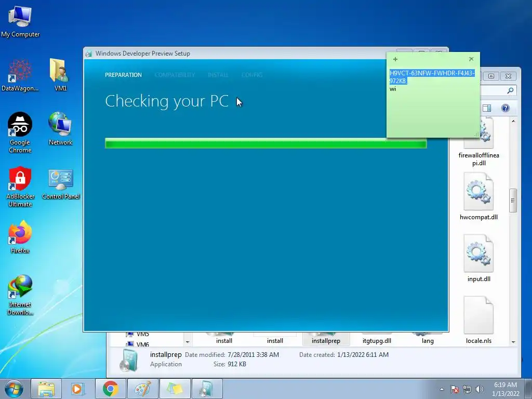
Task: Click the network tray icon
Action: point(467,389)
